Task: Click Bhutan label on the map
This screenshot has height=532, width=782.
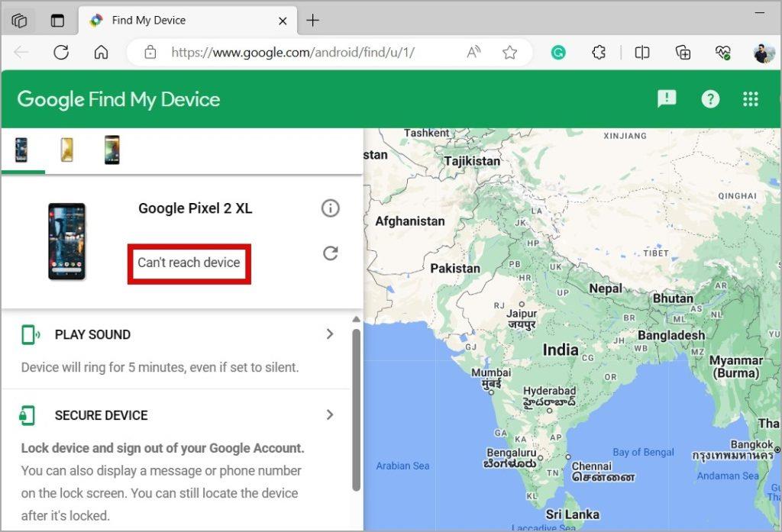Action: [x=673, y=298]
